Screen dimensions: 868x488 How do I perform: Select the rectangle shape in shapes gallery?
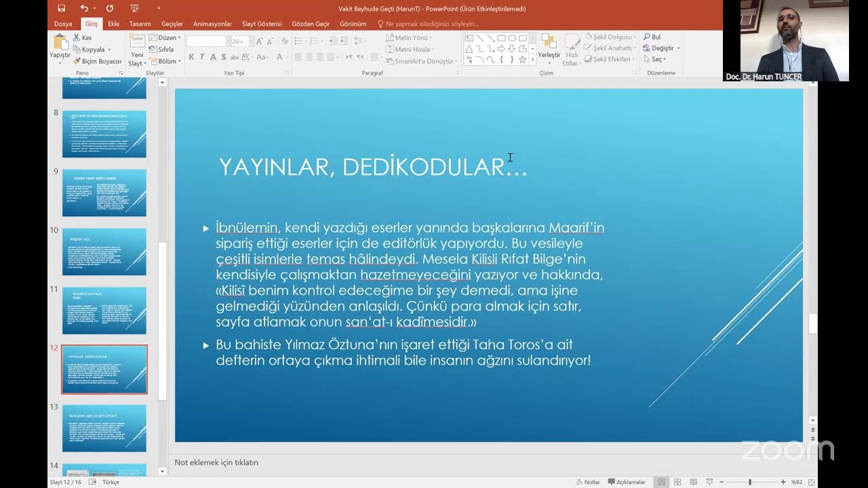tap(501, 38)
